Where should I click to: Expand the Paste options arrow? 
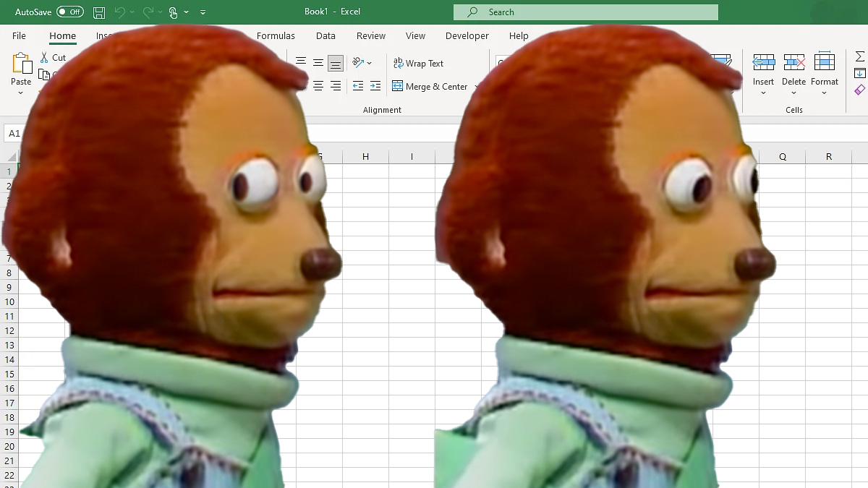pyautogui.click(x=21, y=93)
